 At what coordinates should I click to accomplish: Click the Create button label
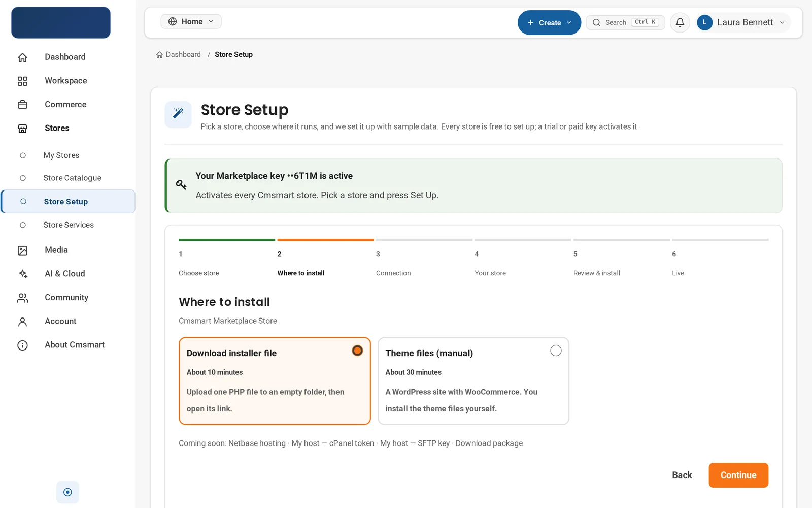[550, 23]
